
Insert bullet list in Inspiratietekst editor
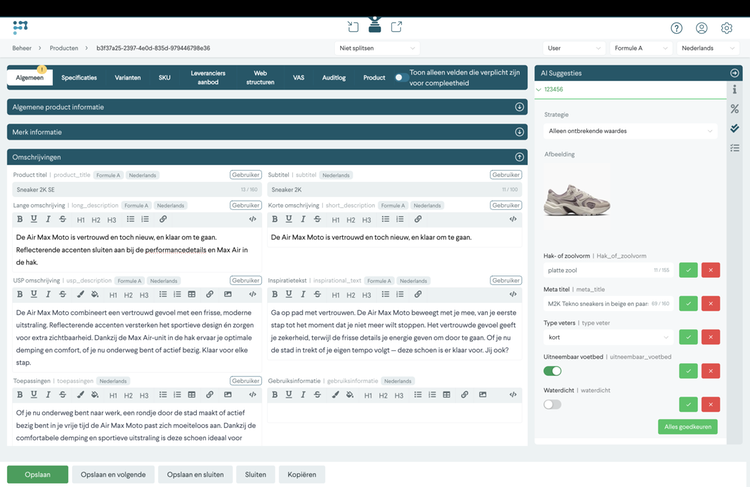pyautogui.click(x=386, y=294)
